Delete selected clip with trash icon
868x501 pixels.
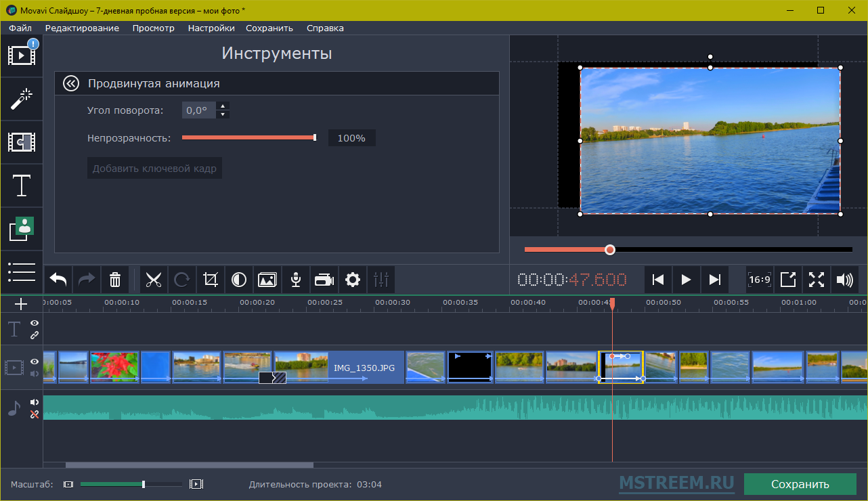115,280
